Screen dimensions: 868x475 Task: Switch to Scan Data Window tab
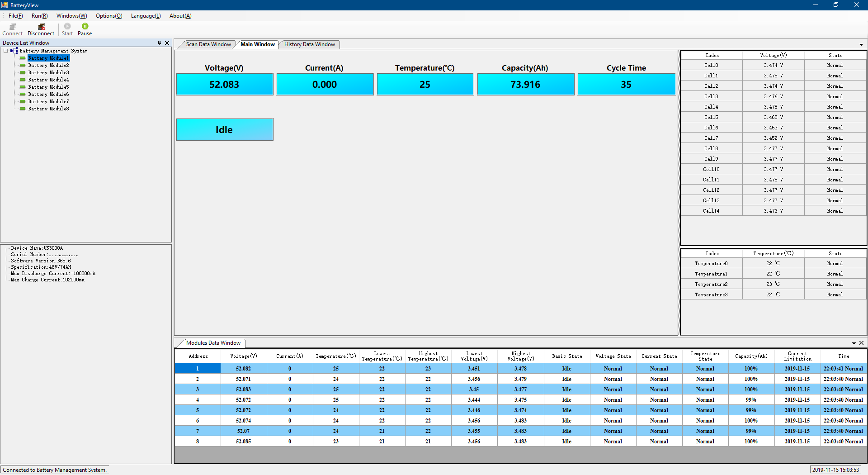[208, 44]
